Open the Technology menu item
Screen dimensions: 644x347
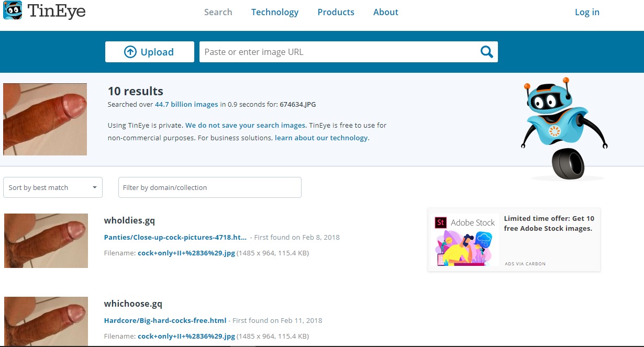(x=274, y=12)
